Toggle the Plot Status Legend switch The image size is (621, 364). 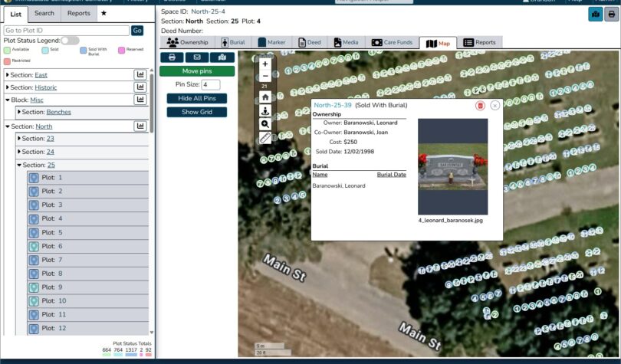click(70, 41)
